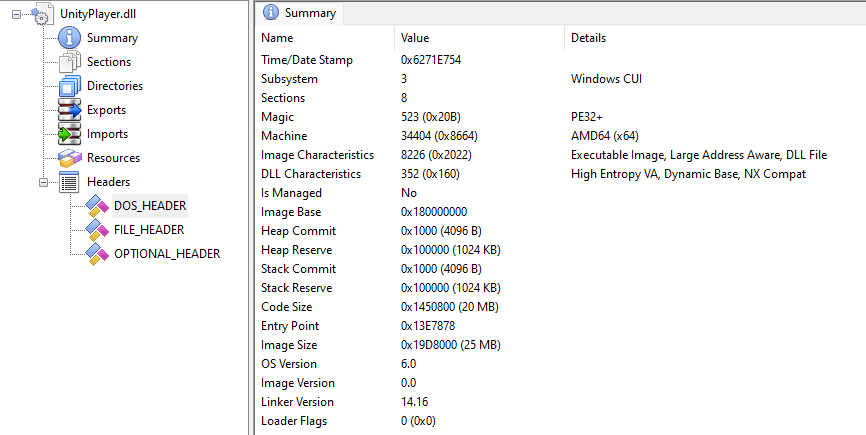Click the value 352 (0x160)

pyautogui.click(x=430, y=174)
